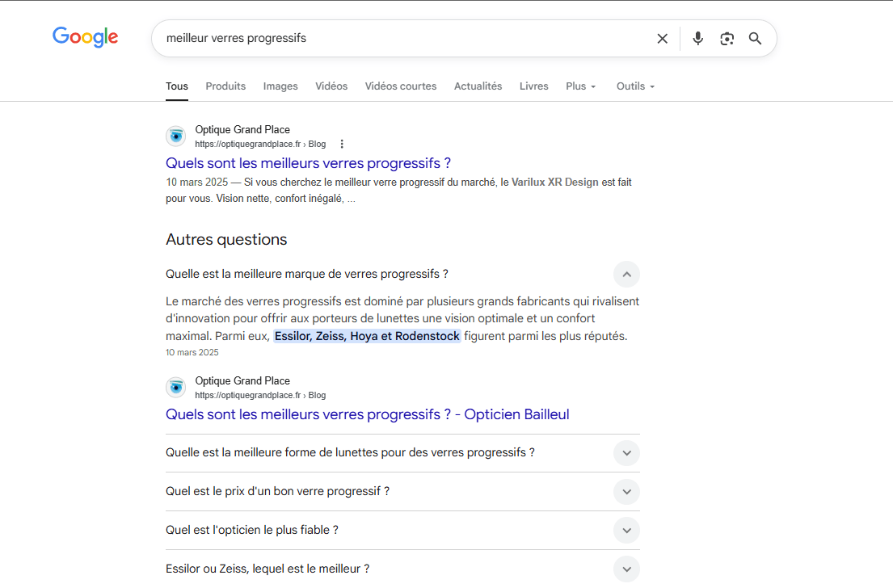Click the 'Autres questions' heading
Image resolution: width=893 pixels, height=588 pixels.
[226, 240]
